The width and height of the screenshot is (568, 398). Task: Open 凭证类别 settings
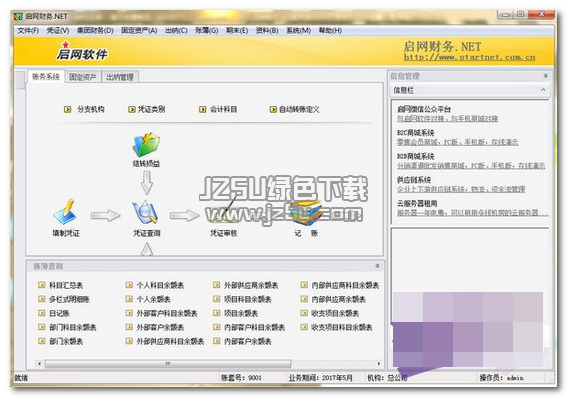(x=147, y=109)
